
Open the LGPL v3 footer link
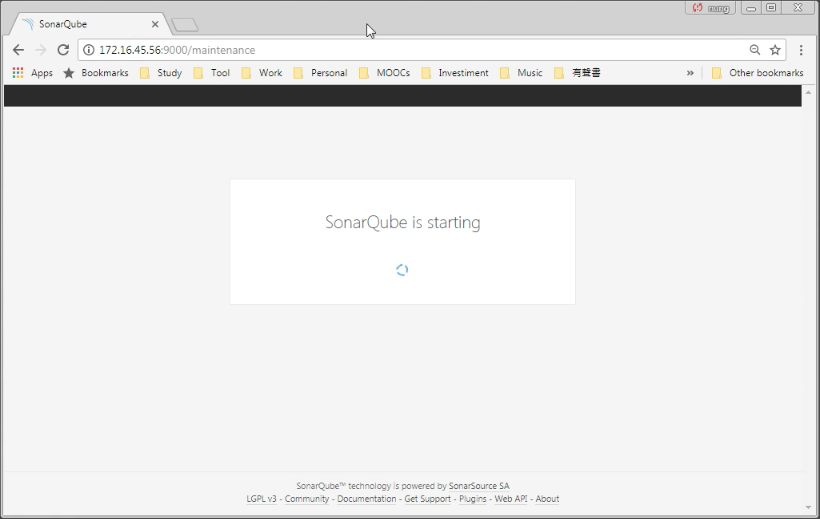(x=261, y=499)
